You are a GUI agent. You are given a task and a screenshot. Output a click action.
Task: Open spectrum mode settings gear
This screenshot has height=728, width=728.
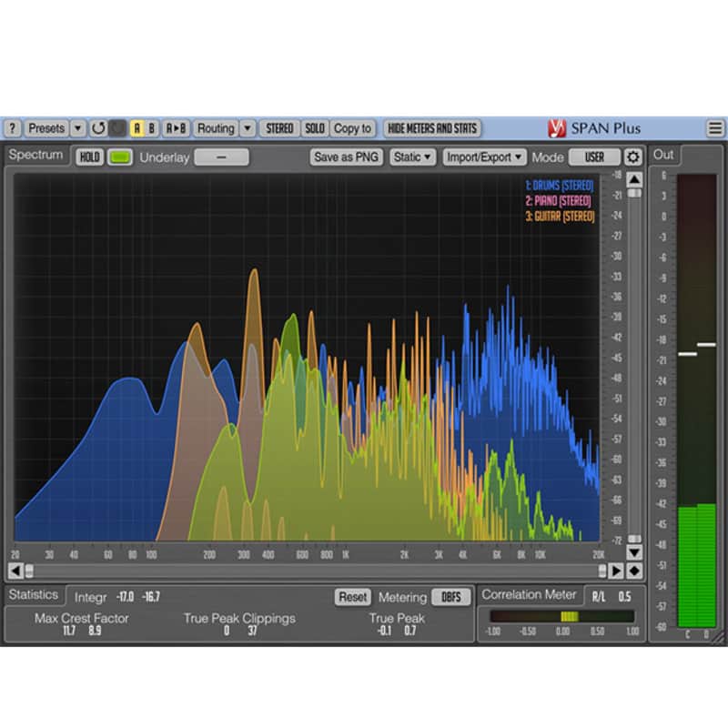pyautogui.click(x=632, y=157)
